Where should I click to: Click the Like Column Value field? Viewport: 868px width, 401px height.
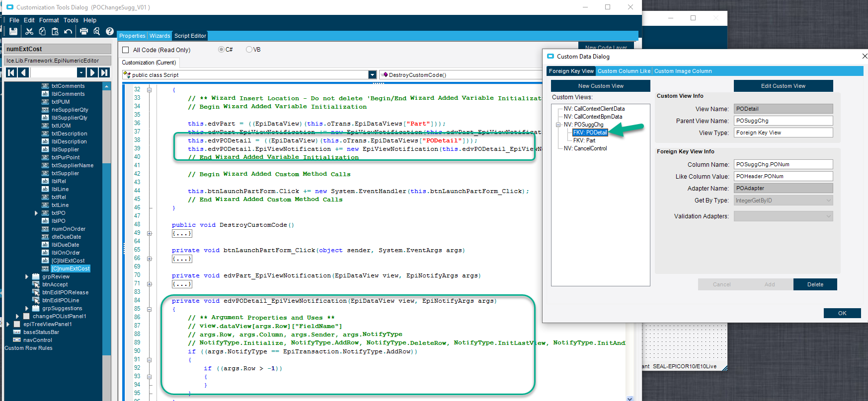point(784,176)
